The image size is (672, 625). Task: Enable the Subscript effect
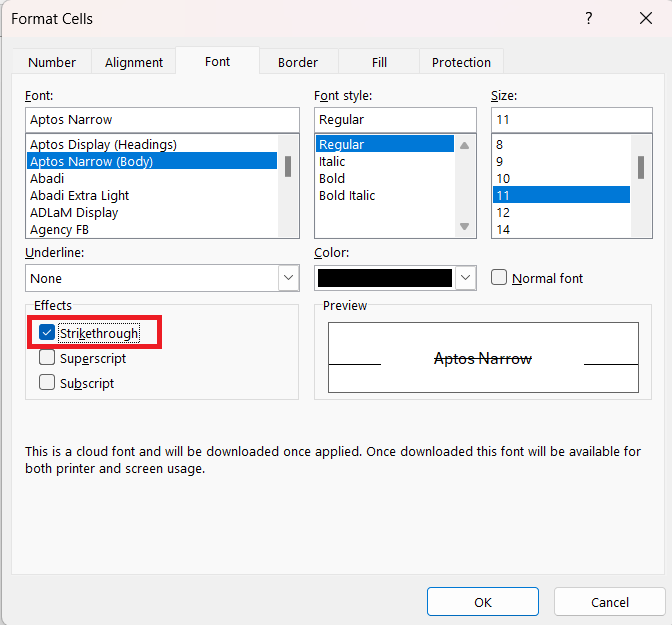pyautogui.click(x=47, y=382)
